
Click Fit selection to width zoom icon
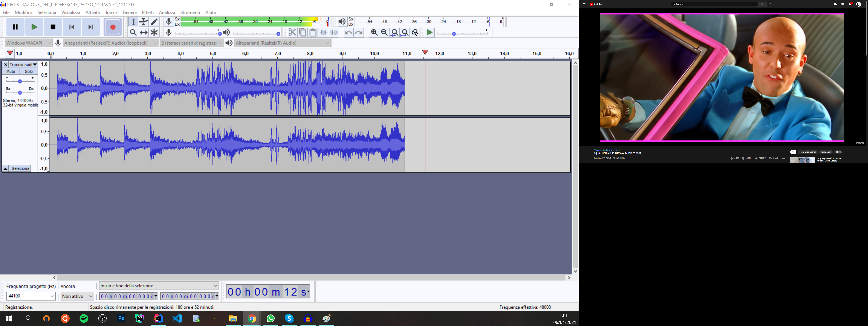click(395, 32)
